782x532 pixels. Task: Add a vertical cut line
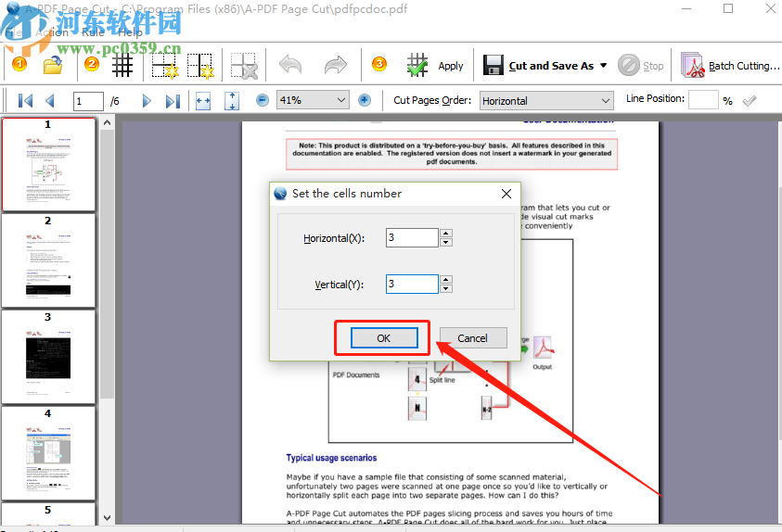[200, 65]
